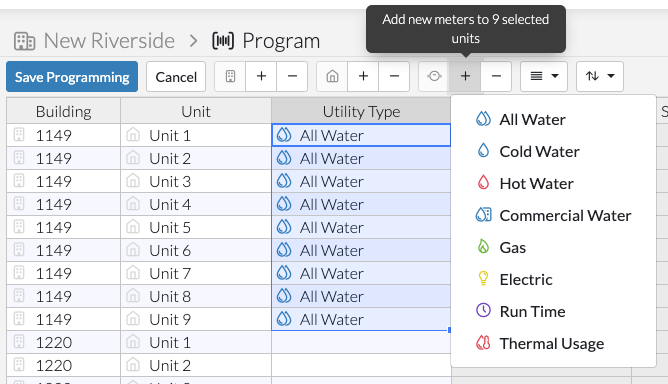Select the All Water cell for Unit 9

(361, 319)
